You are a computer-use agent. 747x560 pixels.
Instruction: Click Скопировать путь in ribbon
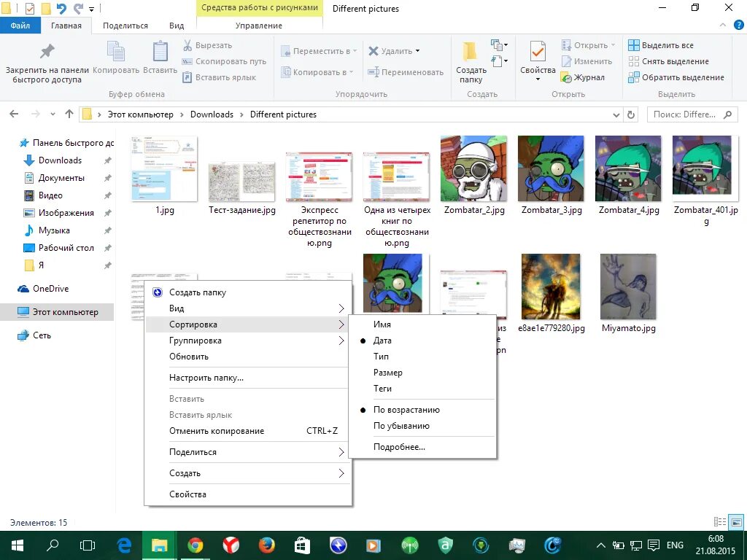tap(224, 61)
